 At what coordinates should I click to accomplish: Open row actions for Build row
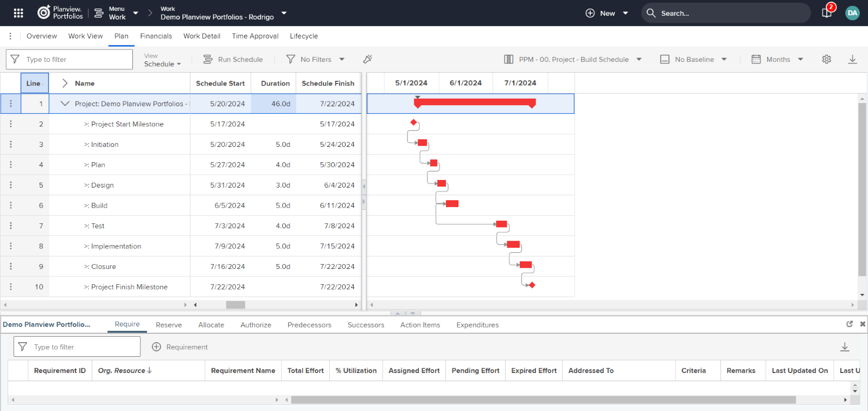(x=11, y=205)
